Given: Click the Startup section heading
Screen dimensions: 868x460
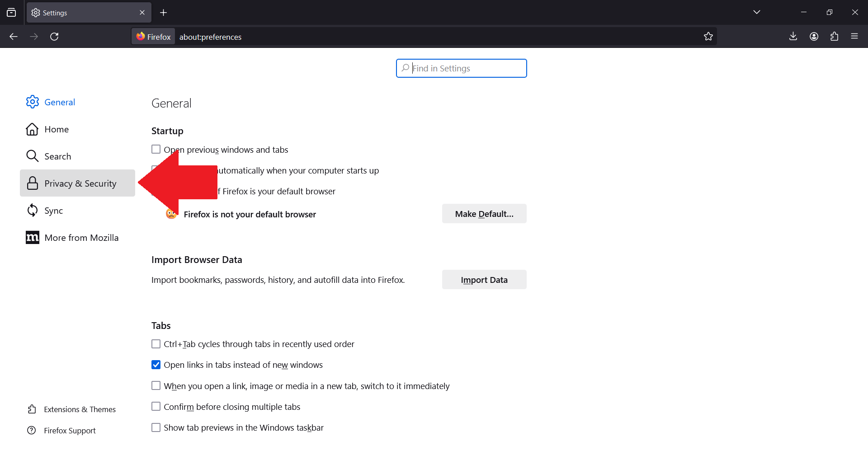Looking at the screenshot, I should (167, 131).
